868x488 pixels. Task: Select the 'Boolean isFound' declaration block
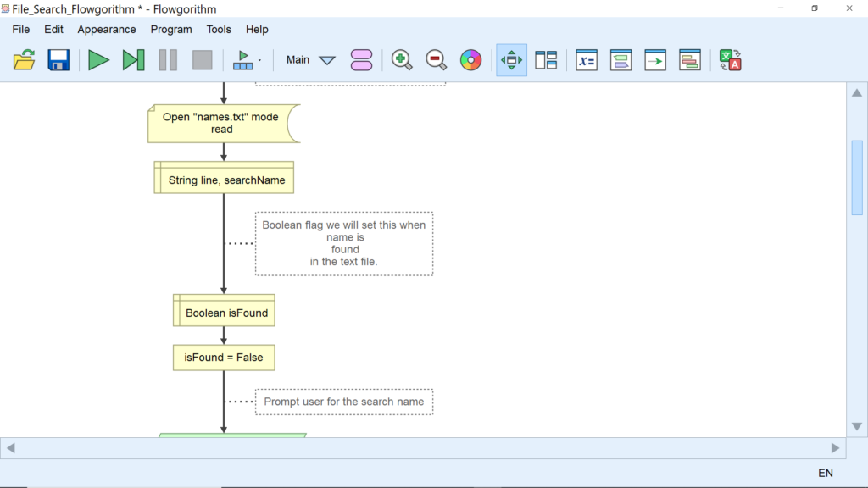click(223, 310)
